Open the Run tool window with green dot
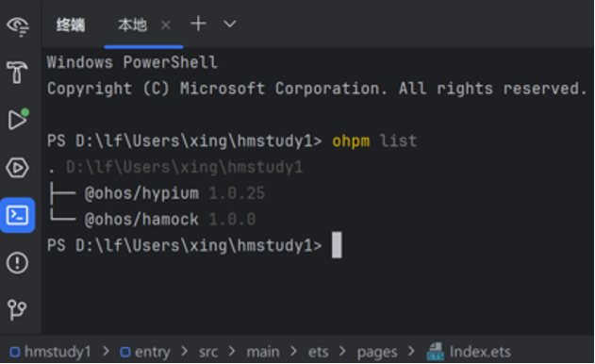The width and height of the screenshot is (595, 364). [x=18, y=120]
